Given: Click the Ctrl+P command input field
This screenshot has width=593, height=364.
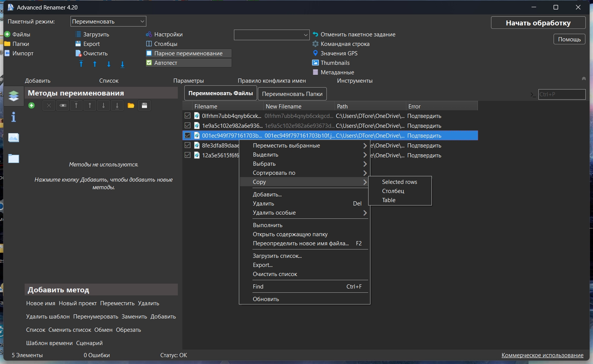Looking at the screenshot, I should tap(562, 94).
